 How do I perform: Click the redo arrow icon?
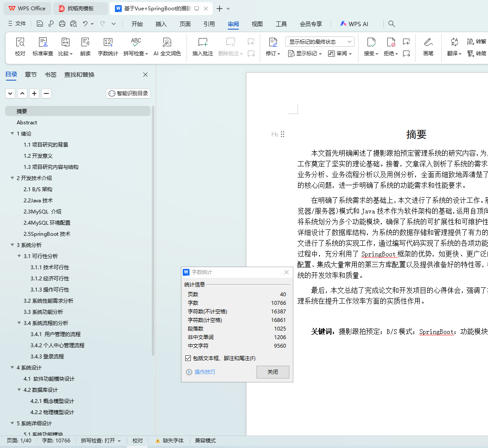click(x=102, y=24)
